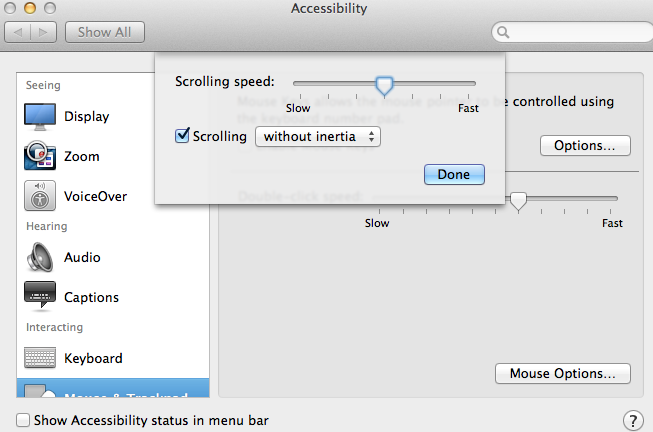The image size is (653, 432).
Task: Open the 'without inertia' dropdown
Action: click(318, 136)
